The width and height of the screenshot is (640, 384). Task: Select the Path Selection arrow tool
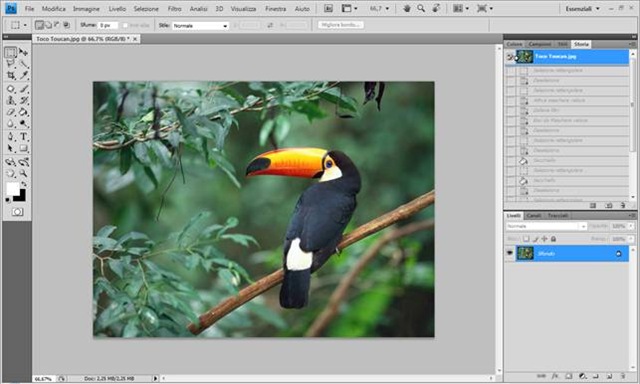tap(11, 149)
